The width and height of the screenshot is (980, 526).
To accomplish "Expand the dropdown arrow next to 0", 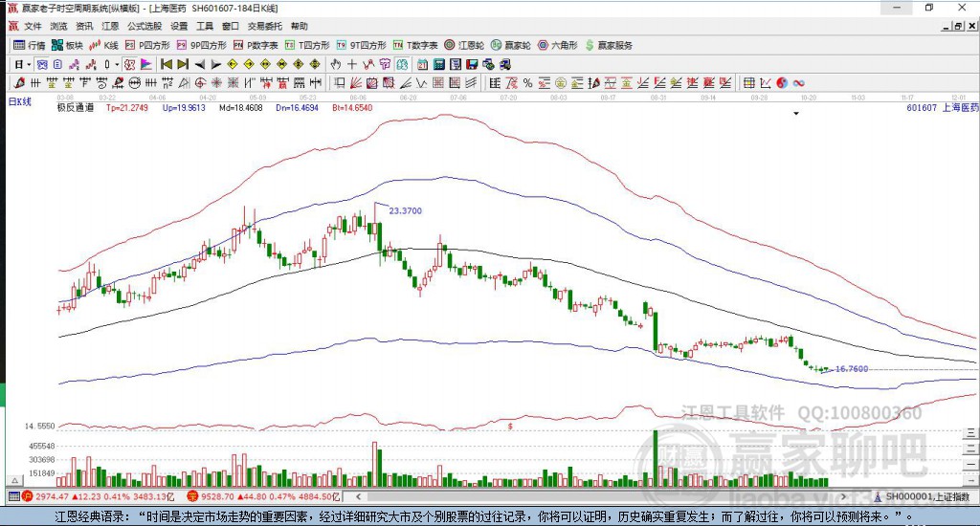I will click(117, 64).
